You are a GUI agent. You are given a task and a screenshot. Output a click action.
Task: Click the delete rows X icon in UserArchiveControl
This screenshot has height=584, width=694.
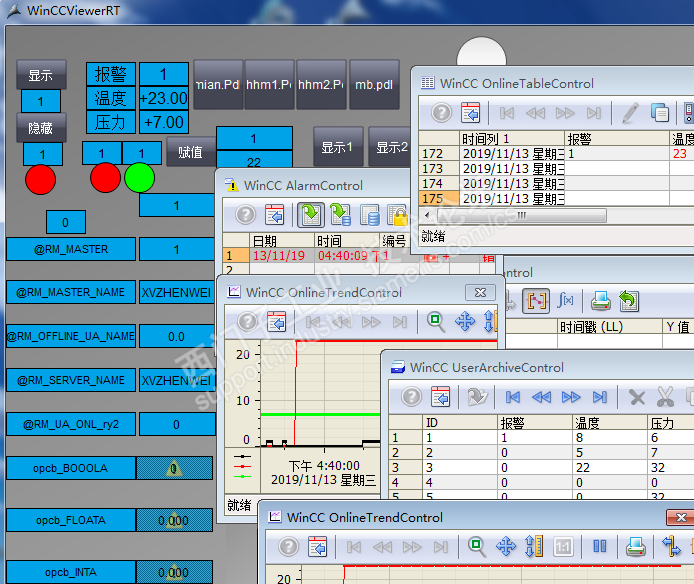pyautogui.click(x=637, y=397)
